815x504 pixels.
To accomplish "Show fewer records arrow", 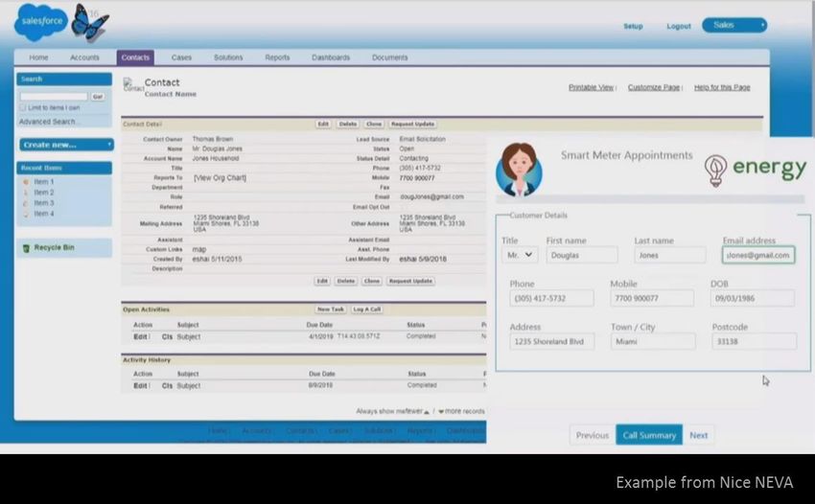I will point(427,411).
